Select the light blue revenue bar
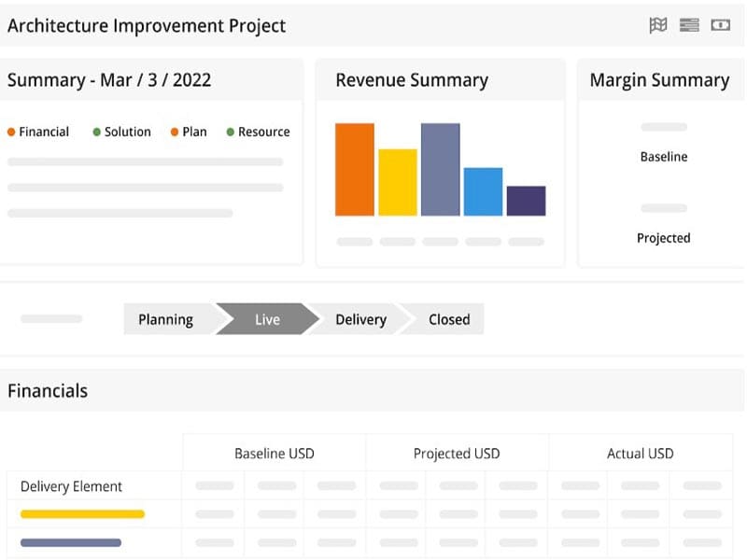747x560 pixels. pos(483,192)
